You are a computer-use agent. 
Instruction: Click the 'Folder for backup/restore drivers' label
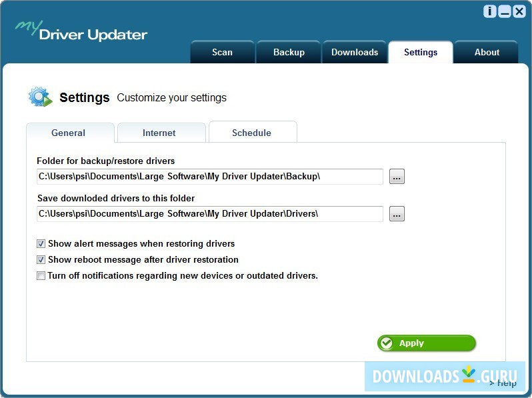[105, 161]
